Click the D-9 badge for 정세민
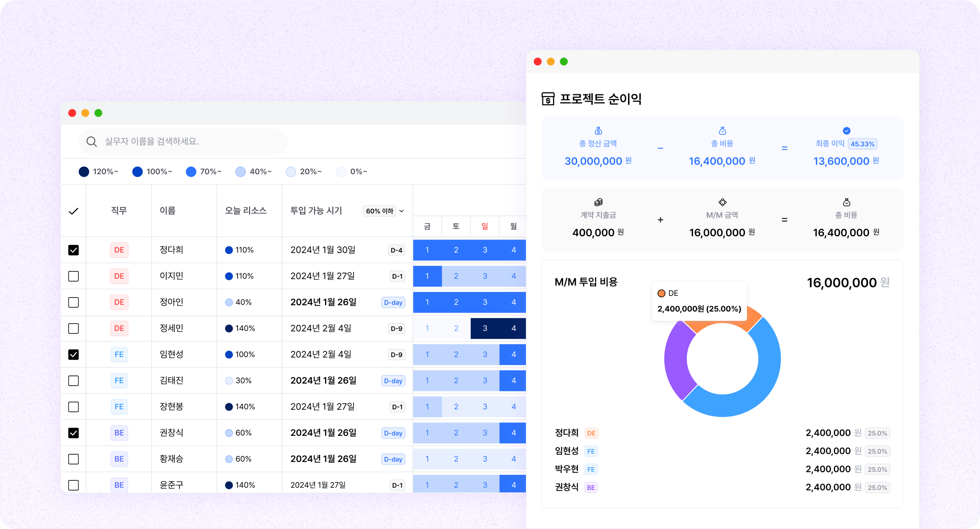 tap(396, 329)
